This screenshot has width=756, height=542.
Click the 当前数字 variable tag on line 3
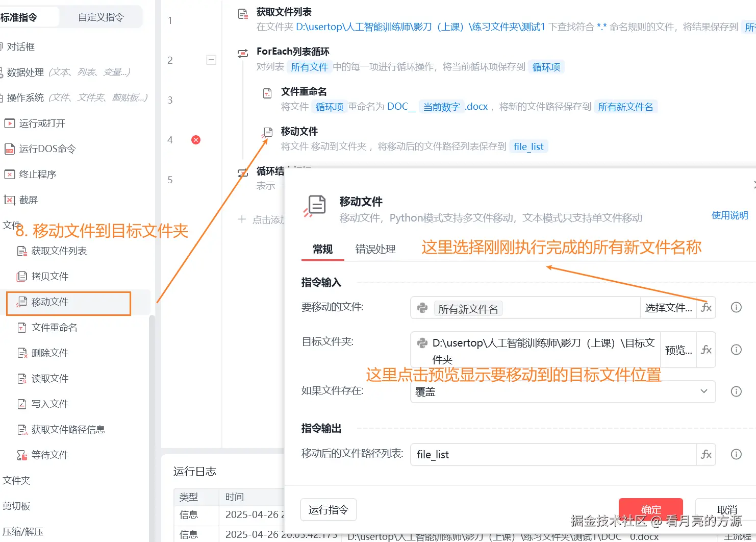coord(441,107)
